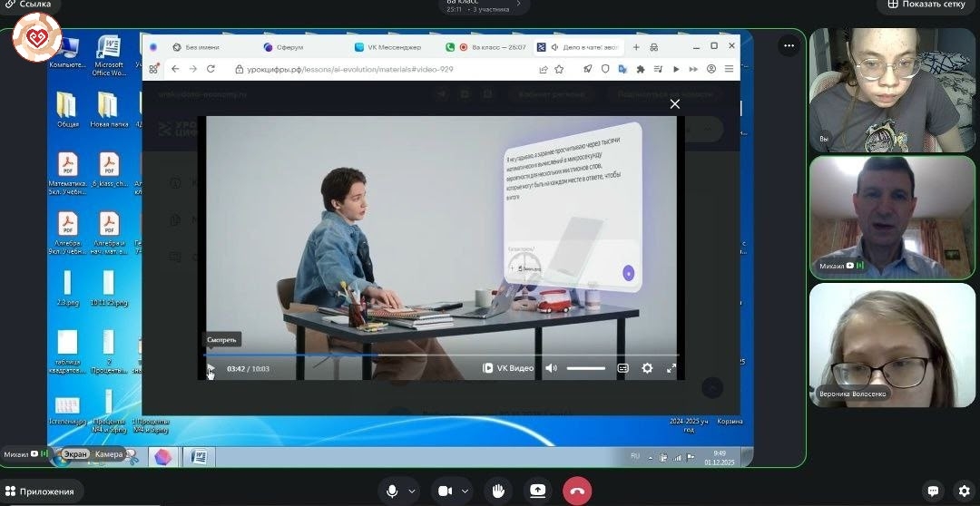Screen dimensions: 980x506
Task: Raise hand in the call
Action: 497,491
